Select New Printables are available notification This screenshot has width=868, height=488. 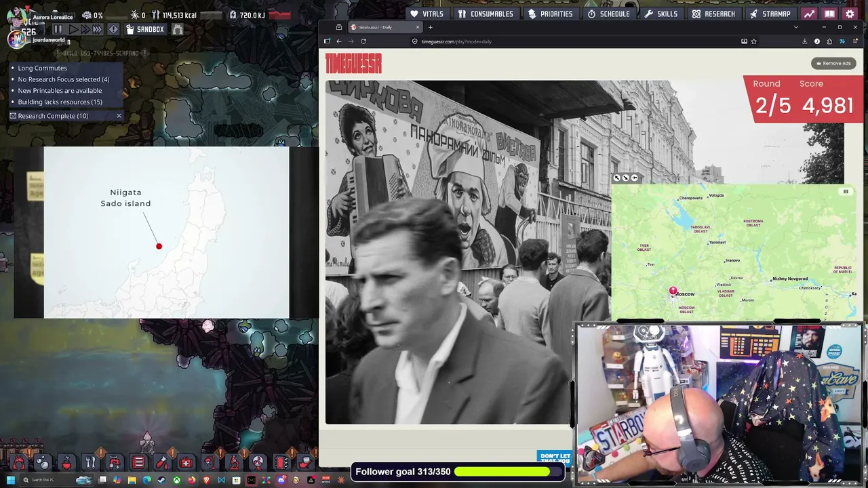click(60, 91)
